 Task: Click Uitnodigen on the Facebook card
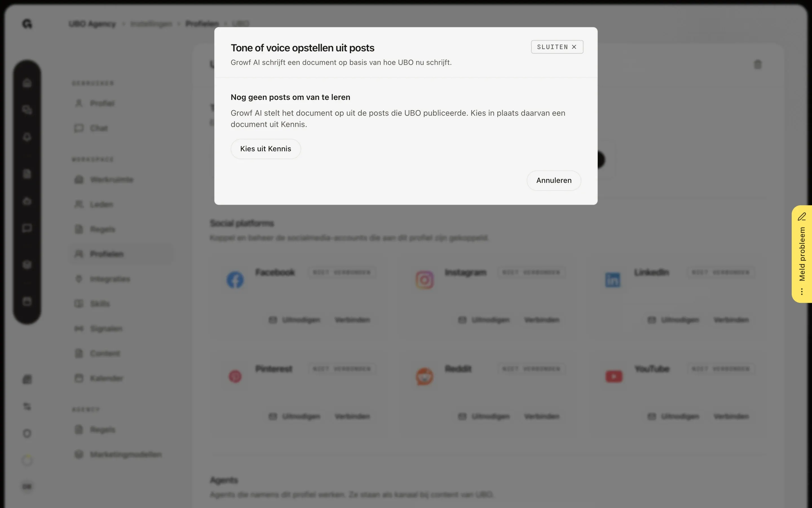(295, 320)
